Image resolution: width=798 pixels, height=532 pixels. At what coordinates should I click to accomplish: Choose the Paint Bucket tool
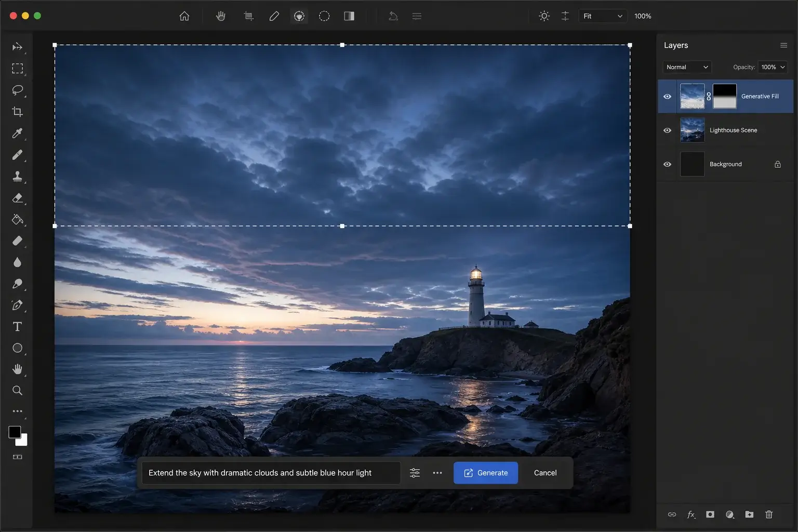[18, 219]
